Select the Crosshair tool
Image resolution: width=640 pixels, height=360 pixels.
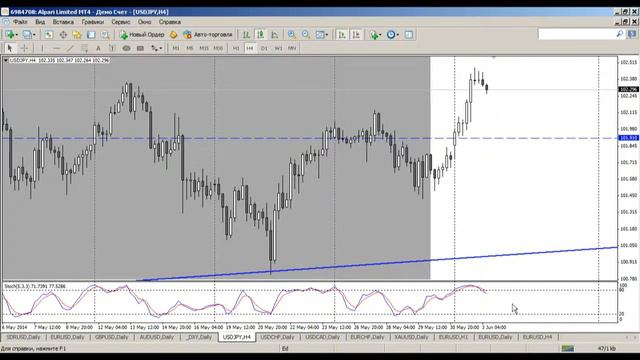24,48
